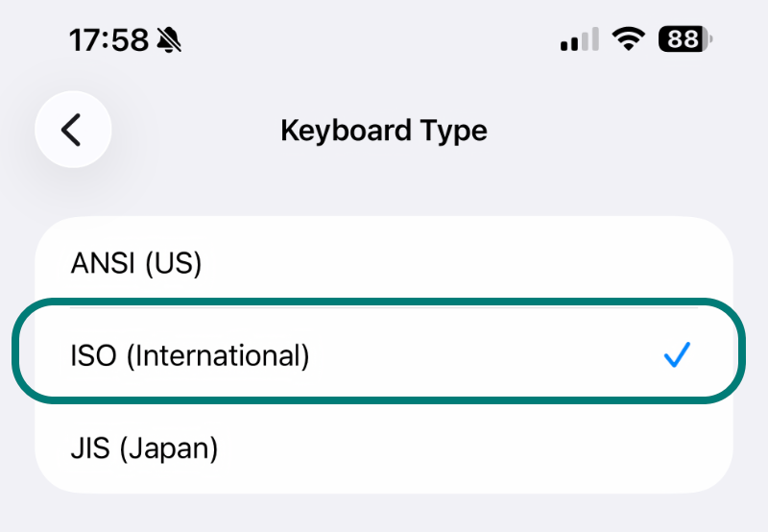Tap the back chevron button
The width and height of the screenshot is (768, 532).
72,130
